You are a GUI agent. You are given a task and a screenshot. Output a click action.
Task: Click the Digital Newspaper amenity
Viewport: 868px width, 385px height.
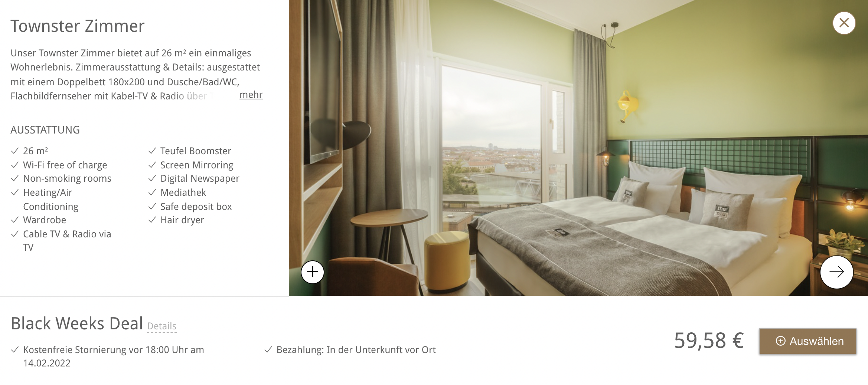(x=200, y=179)
